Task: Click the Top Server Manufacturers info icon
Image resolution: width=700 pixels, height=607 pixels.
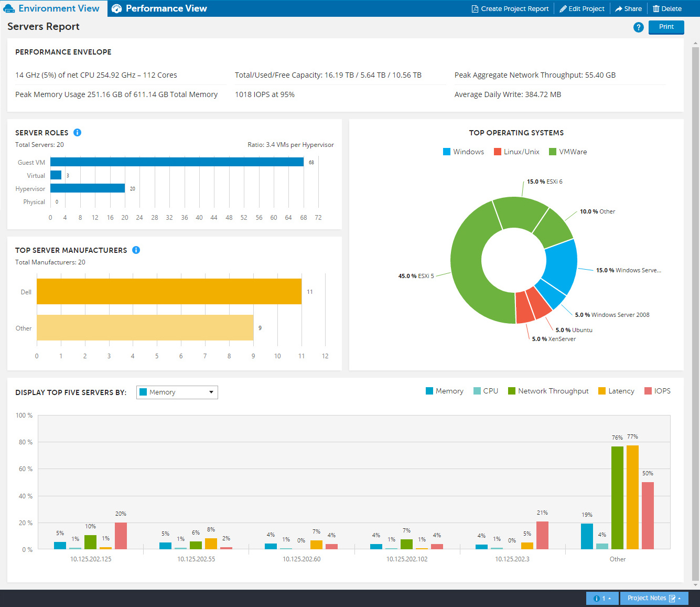Action: point(136,250)
